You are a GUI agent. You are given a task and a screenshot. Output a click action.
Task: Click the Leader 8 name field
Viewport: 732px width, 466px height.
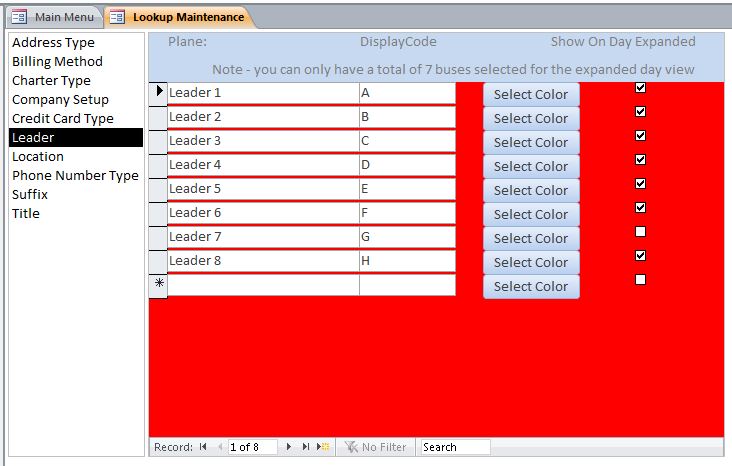coord(263,261)
